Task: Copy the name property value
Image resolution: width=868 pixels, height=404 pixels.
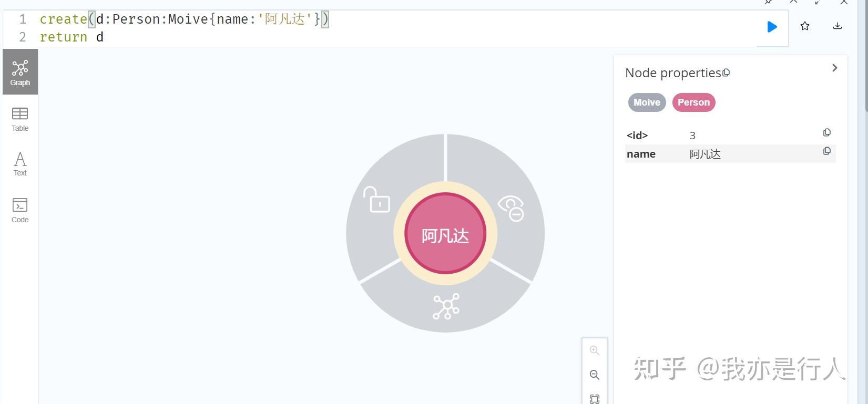Action: [x=826, y=151]
